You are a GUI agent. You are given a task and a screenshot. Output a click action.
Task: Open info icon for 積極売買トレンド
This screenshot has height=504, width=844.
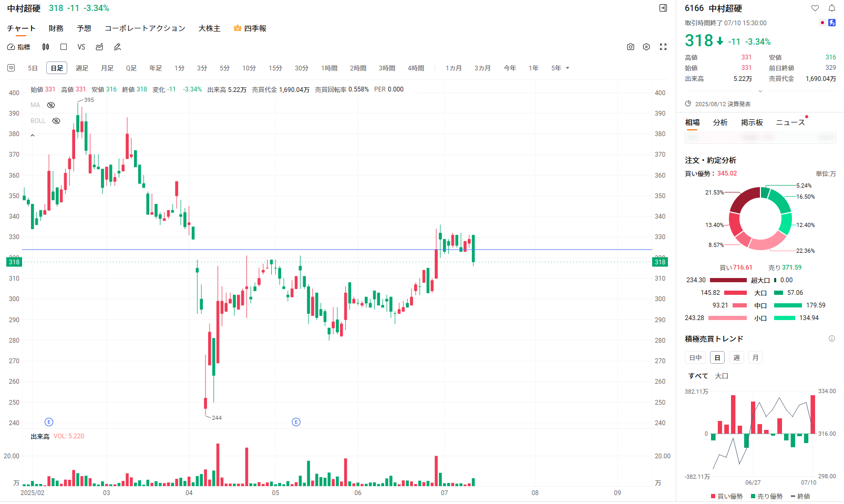point(832,338)
